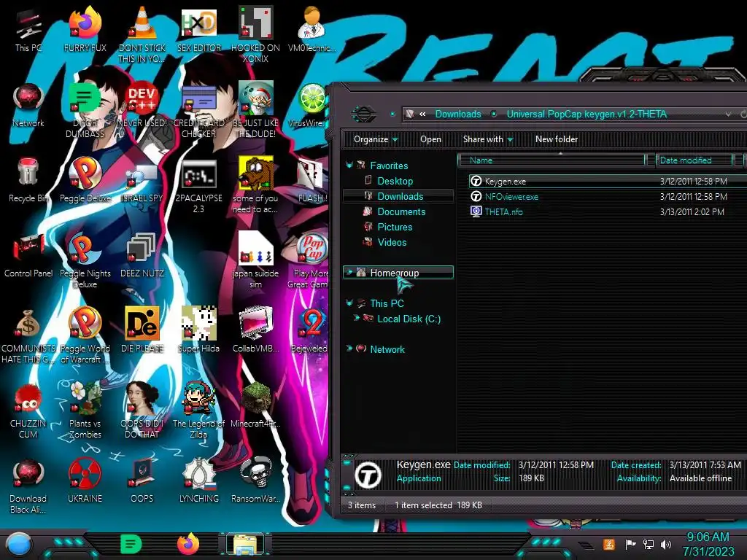
Task: Select the THETA.nfo file
Action: click(503, 212)
